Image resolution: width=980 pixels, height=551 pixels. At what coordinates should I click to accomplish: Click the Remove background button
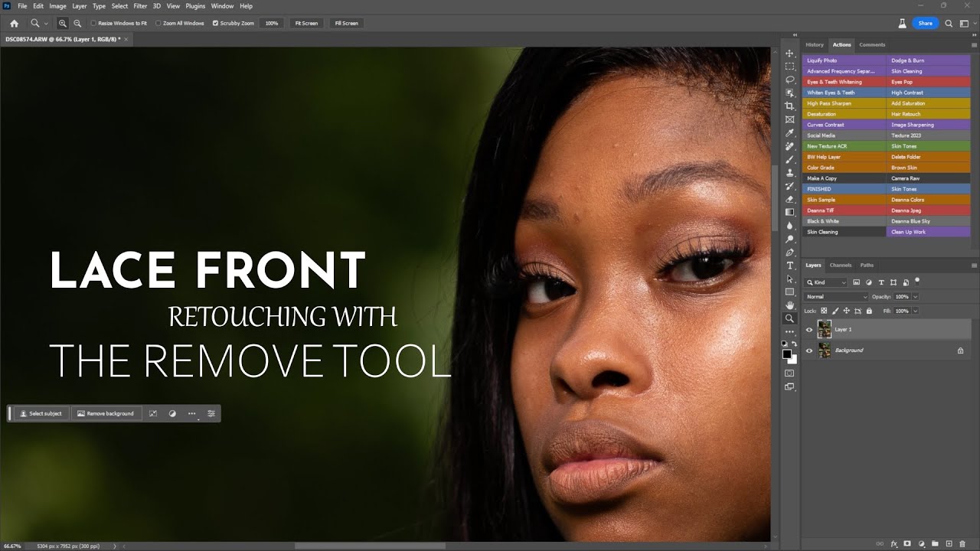click(x=106, y=413)
